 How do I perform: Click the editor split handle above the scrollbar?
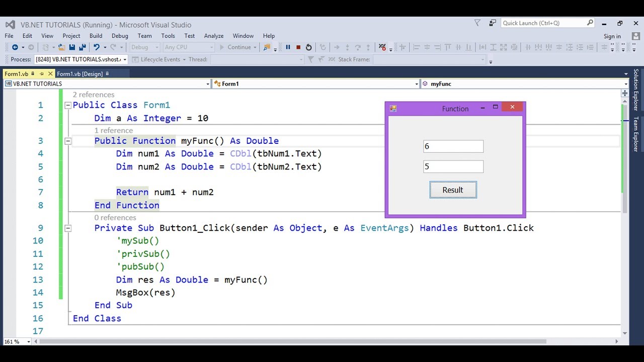pos(625,94)
